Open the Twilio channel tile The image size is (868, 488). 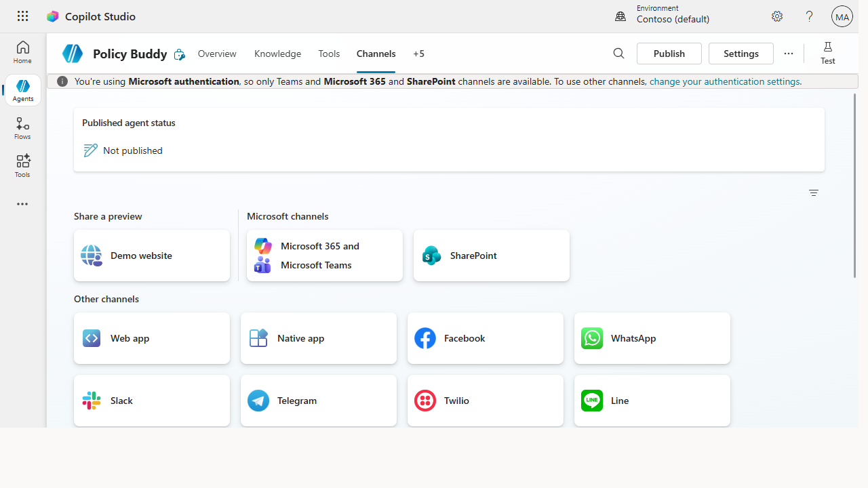pyautogui.click(x=486, y=401)
